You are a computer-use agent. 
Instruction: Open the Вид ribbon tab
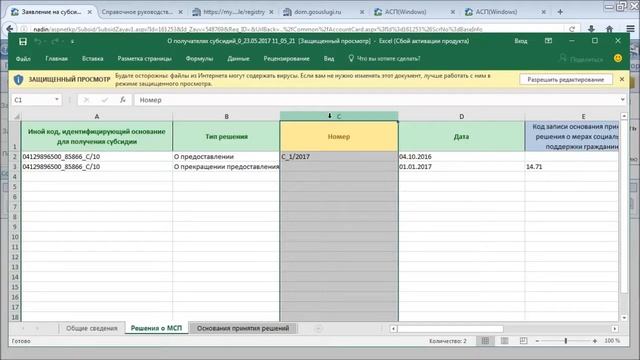[329, 59]
